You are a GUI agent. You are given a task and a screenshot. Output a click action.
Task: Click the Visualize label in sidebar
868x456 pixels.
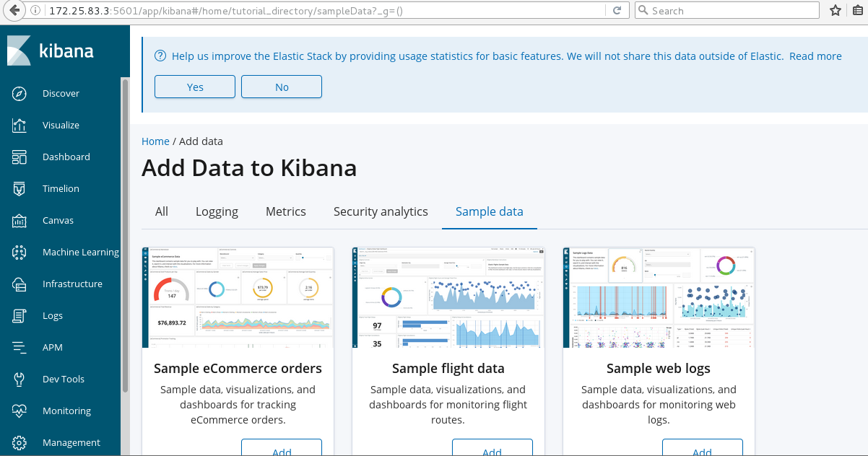coord(61,126)
